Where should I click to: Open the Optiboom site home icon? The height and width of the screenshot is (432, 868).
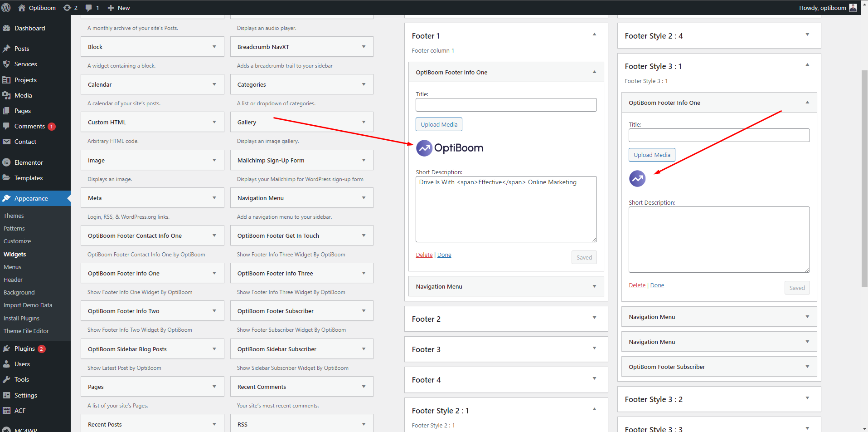click(22, 8)
